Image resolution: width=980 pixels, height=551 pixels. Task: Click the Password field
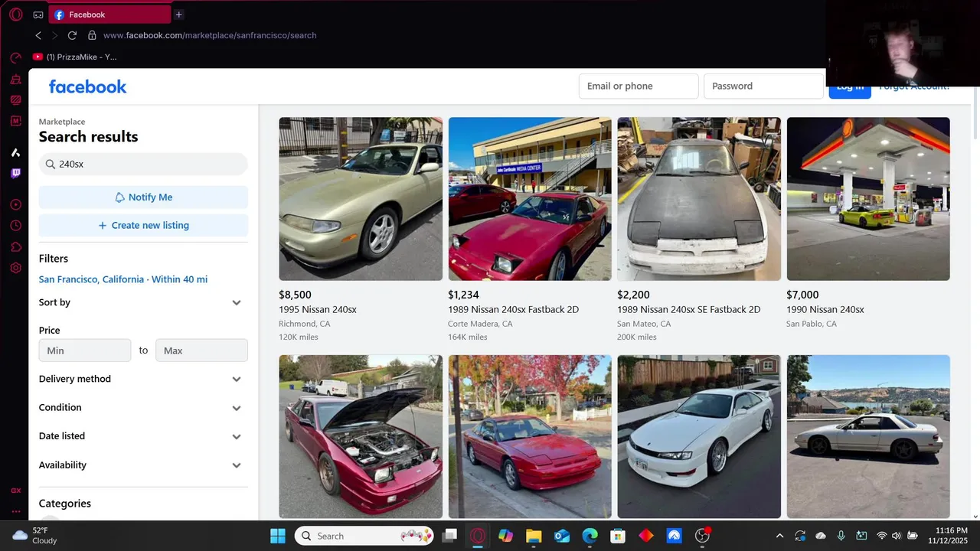[x=763, y=86]
